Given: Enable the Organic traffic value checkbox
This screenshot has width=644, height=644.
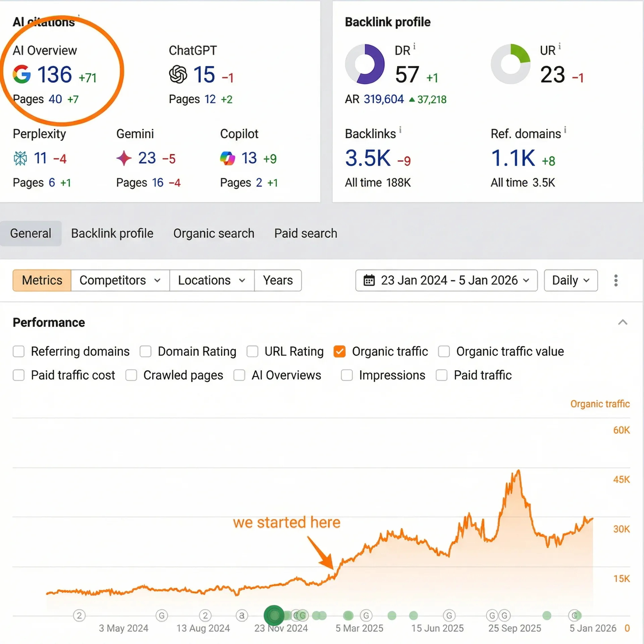Looking at the screenshot, I should [444, 352].
